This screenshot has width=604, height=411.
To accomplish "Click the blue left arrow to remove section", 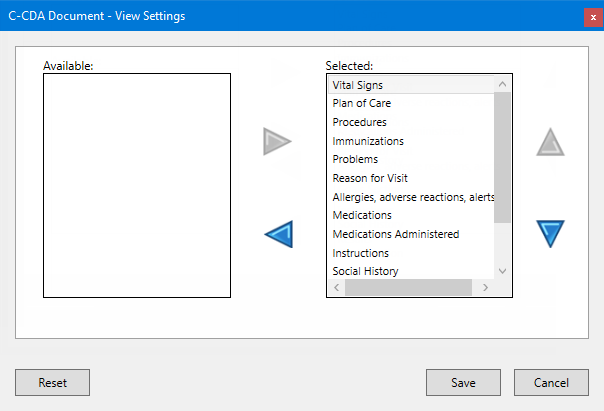I will pyautogui.click(x=278, y=235).
